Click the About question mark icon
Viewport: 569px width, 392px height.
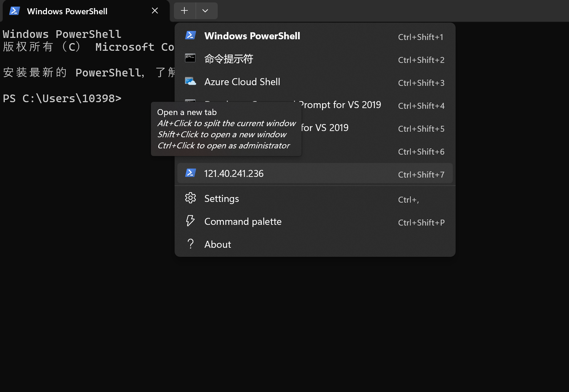tap(191, 244)
